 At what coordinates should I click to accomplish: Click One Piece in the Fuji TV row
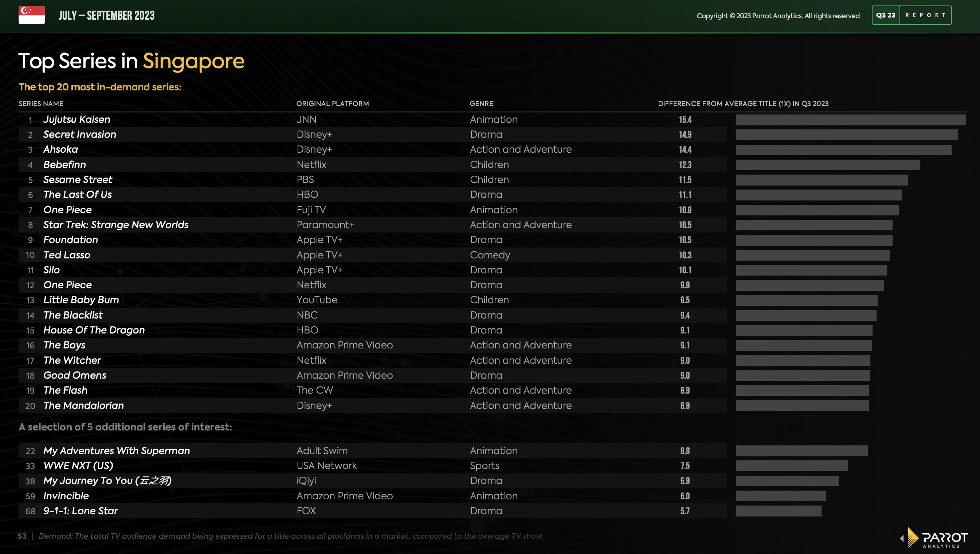click(x=67, y=210)
